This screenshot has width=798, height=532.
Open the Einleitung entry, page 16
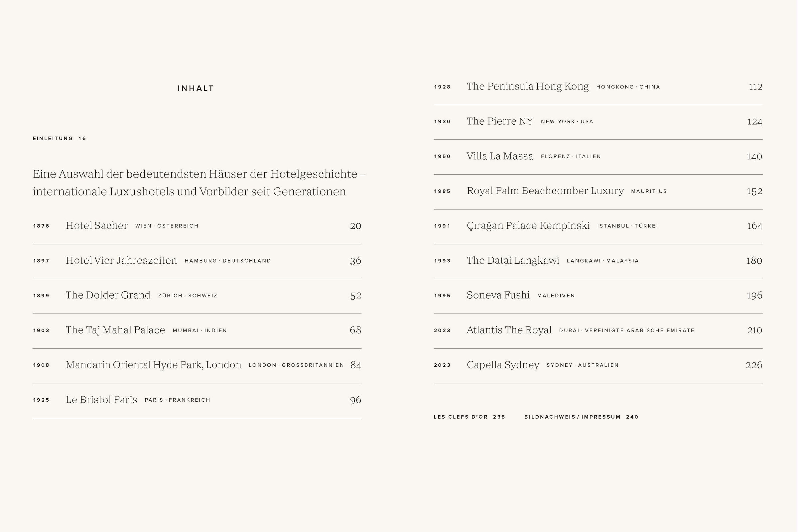click(60, 138)
